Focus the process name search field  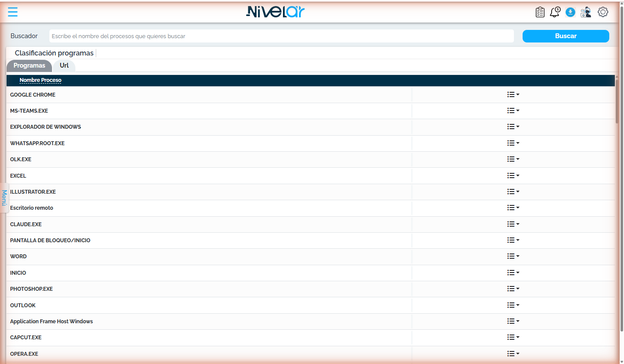pos(281,36)
